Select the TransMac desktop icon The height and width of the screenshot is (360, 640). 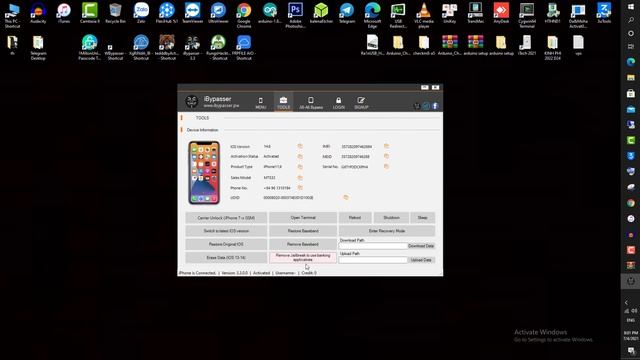click(475, 13)
